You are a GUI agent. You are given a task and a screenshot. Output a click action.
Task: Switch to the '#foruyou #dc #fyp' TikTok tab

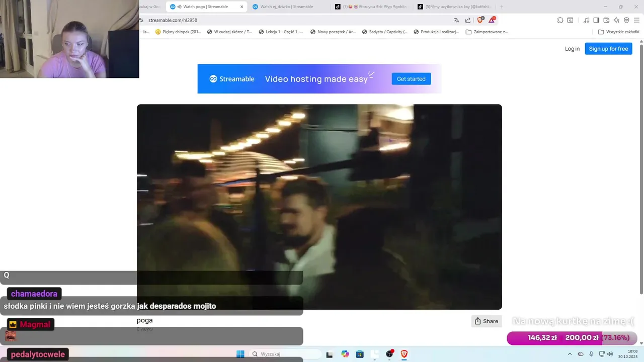tap(372, 7)
